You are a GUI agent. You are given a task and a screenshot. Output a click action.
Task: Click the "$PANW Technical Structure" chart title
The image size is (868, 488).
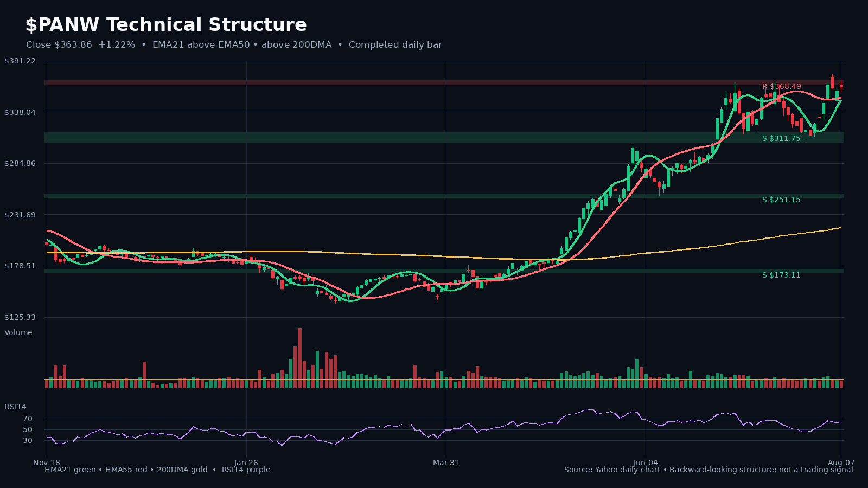[166, 25]
